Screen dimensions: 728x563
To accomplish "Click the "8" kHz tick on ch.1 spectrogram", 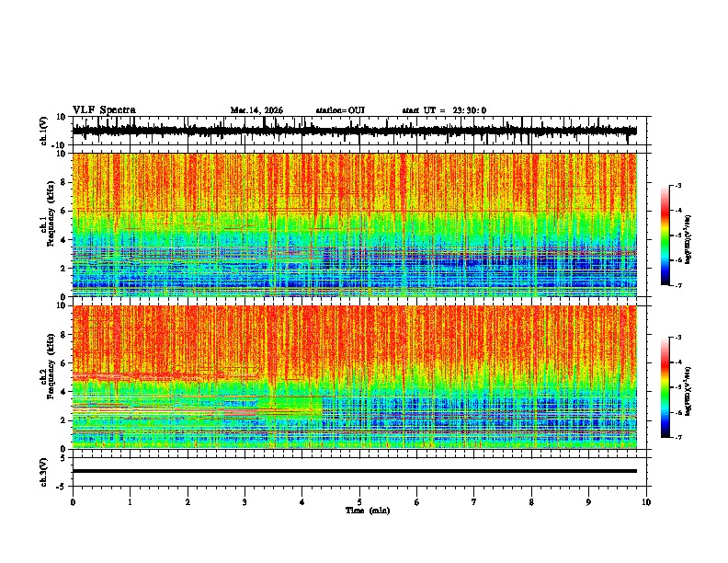I will pos(64,182).
